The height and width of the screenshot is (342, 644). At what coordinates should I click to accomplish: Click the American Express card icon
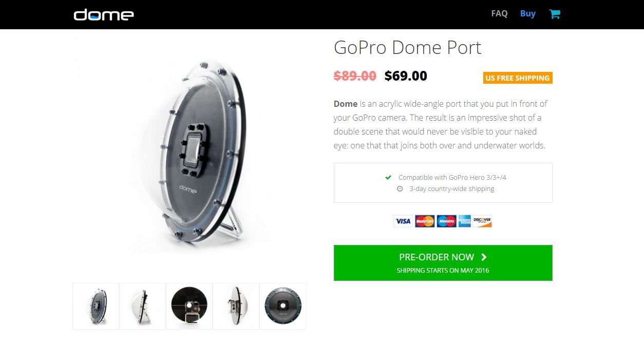click(x=465, y=221)
